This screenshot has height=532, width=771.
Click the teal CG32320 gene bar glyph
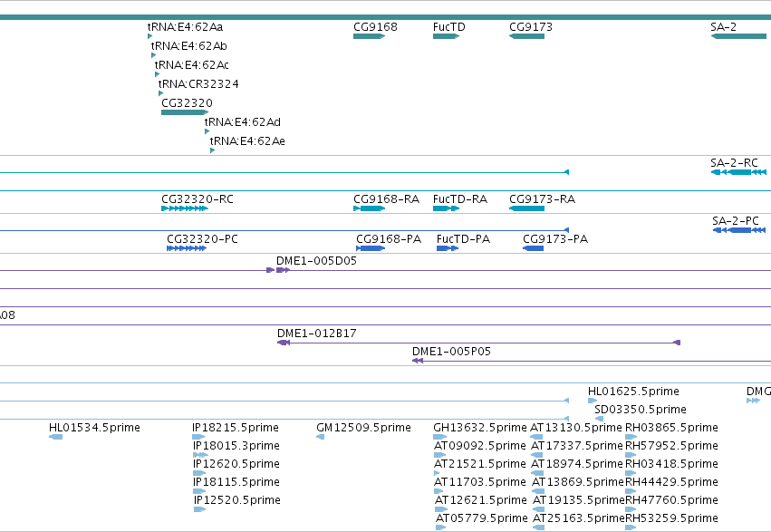click(185, 112)
